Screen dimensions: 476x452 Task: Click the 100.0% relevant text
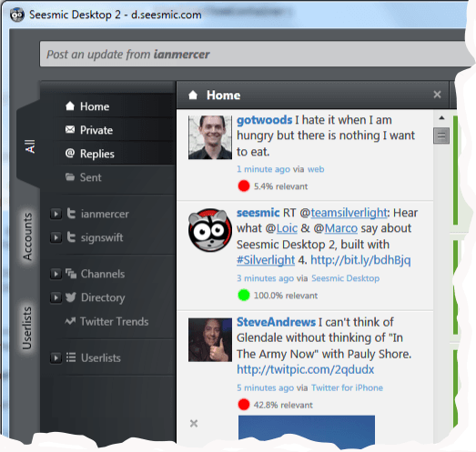tap(286, 296)
